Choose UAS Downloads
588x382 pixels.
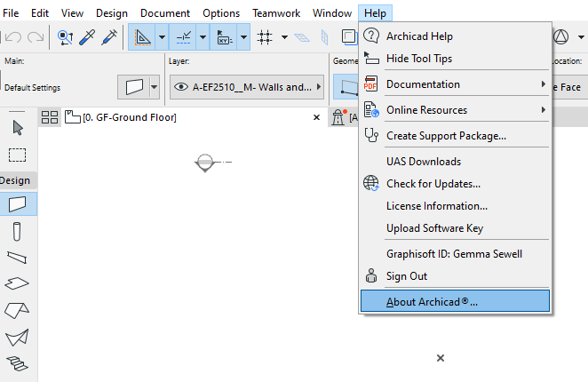(456, 162)
